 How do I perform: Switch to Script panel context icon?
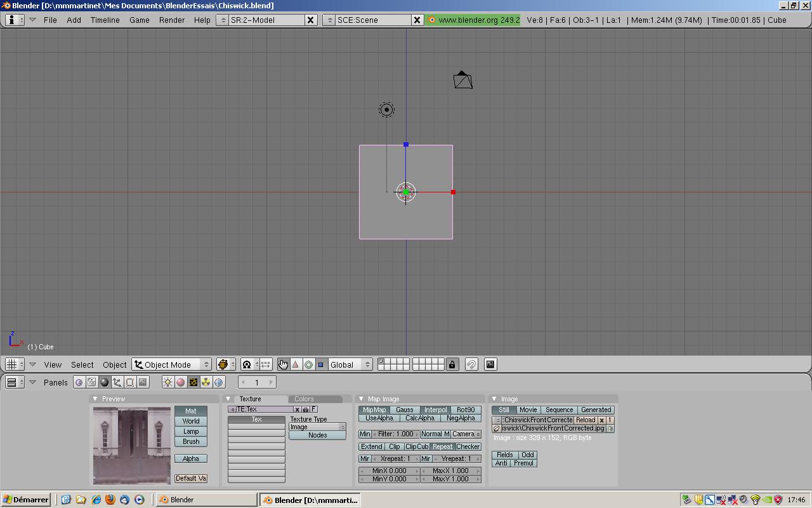pos(92,382)
